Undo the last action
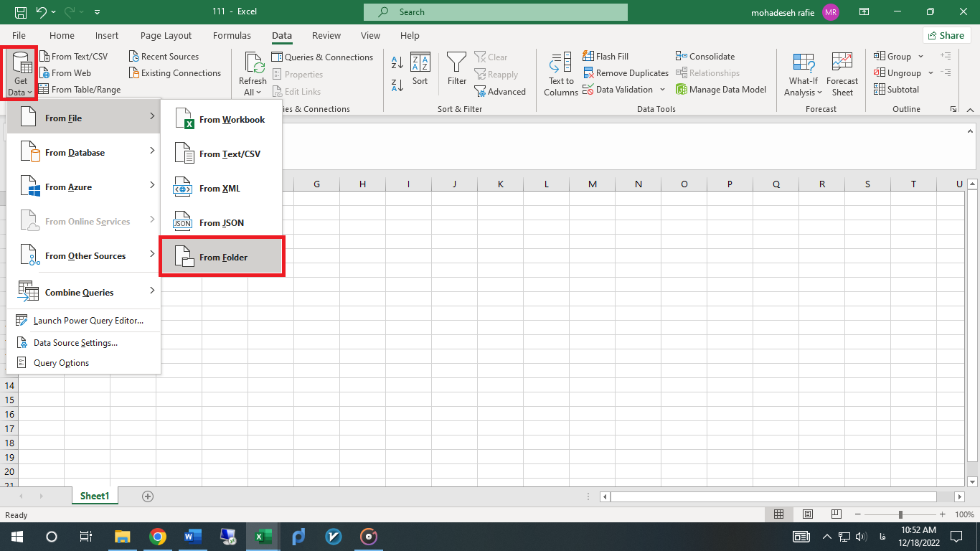Image resolution: width=980 pixels, height=551 pixels. (41, 12)
